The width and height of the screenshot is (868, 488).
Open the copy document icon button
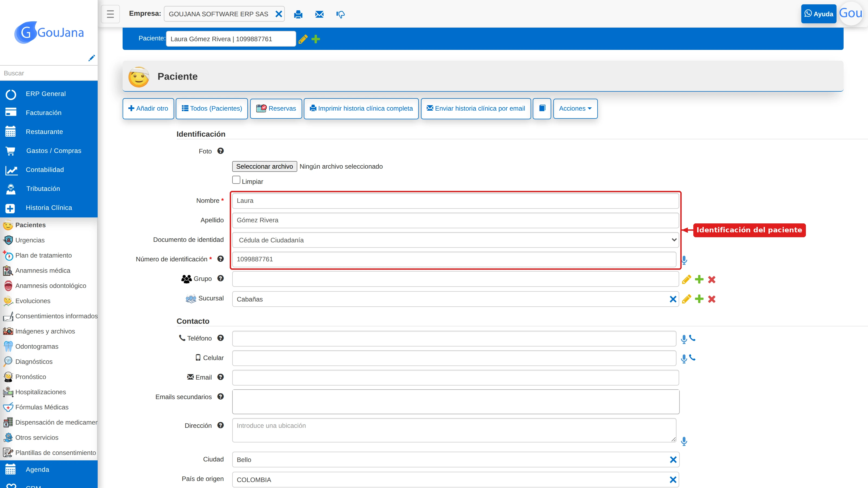542,108
